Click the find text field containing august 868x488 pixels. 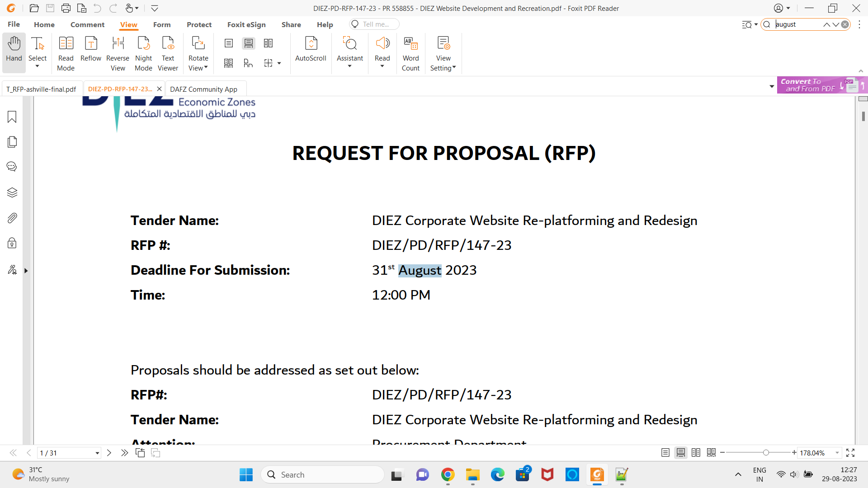click(x=797, y=24)
